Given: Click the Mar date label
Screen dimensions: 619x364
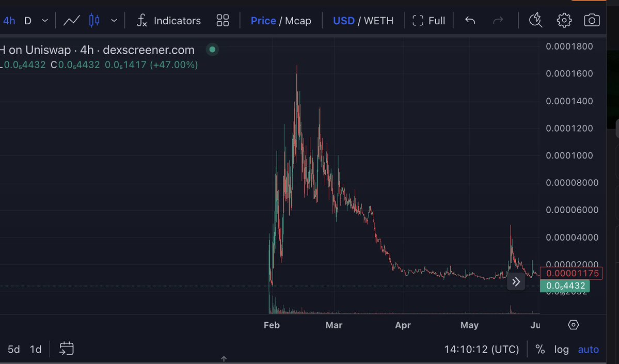Looking at the screenshot, I should coord(334,325).
